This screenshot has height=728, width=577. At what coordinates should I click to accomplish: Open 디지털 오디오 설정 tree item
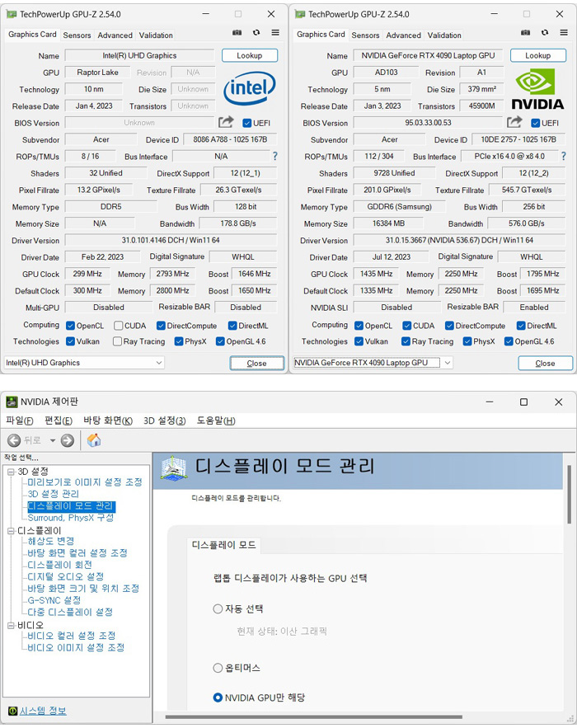coord(65,576)
